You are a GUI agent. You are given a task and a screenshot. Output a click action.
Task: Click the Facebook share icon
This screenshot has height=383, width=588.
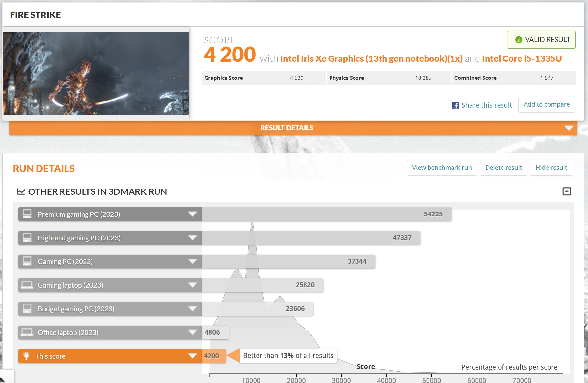[455, 105]
